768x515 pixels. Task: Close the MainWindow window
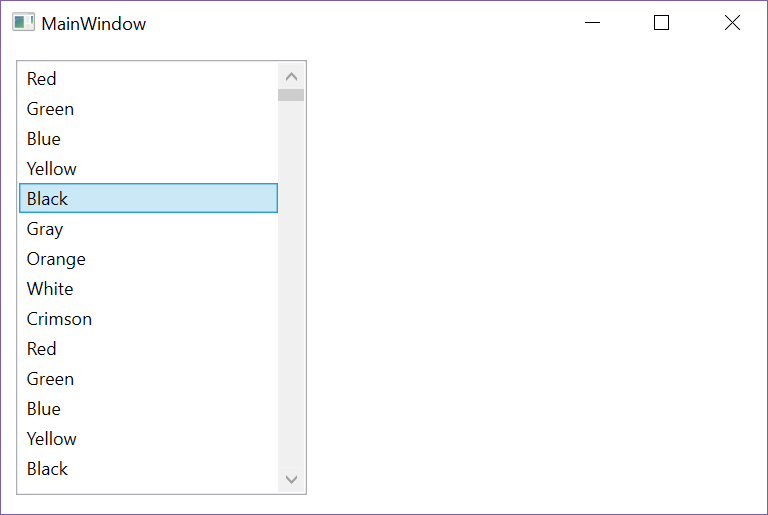click(x=732, y=23)
